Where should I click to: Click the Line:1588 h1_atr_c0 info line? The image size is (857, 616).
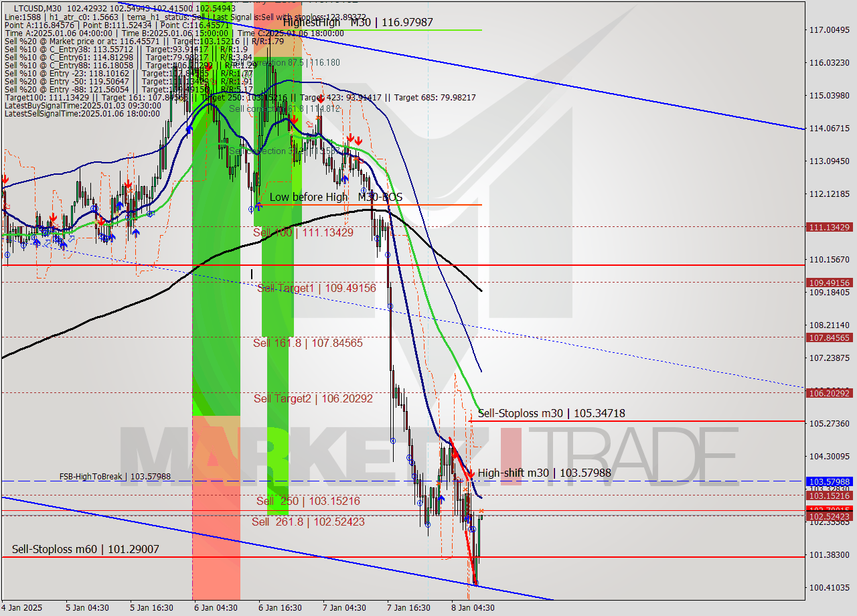pyautogui.click(x=185, y=17)
